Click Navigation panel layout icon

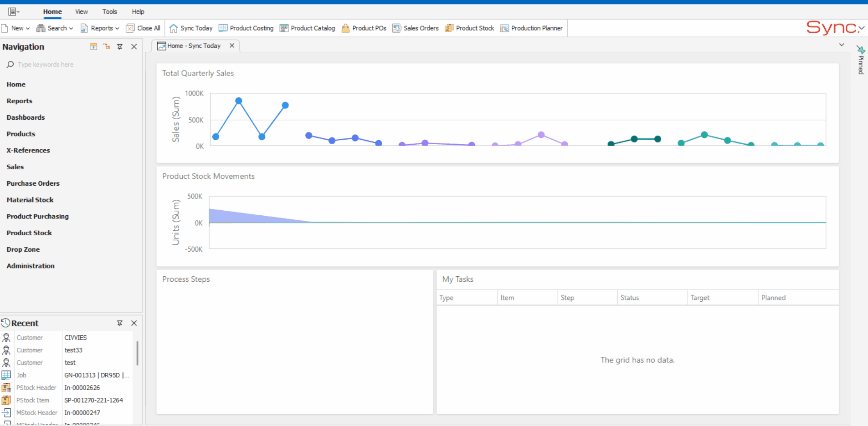(x=93, y=46)
